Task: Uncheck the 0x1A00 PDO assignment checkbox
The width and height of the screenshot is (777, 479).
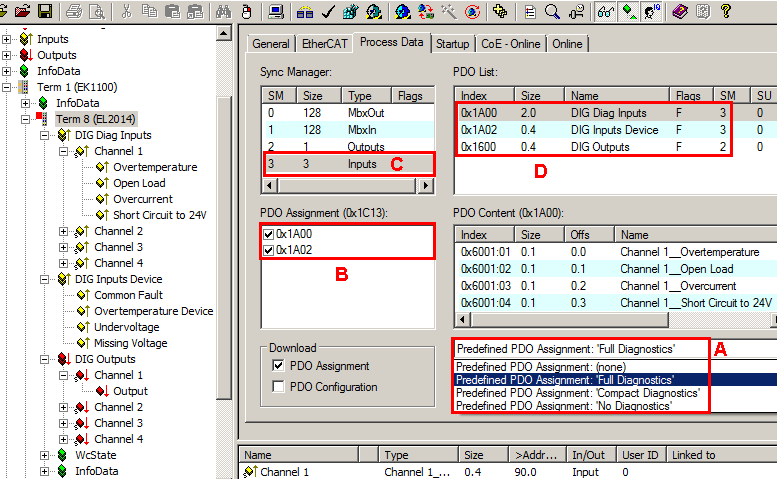Action: (x=269, y=234)
